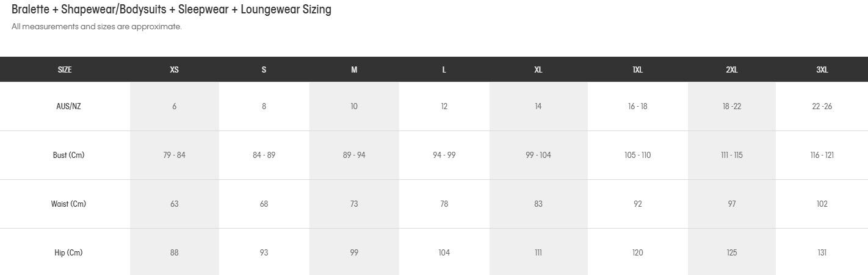868x275 pixels.
Task: Click the Bust (Cm) row label
Action: 68,155
